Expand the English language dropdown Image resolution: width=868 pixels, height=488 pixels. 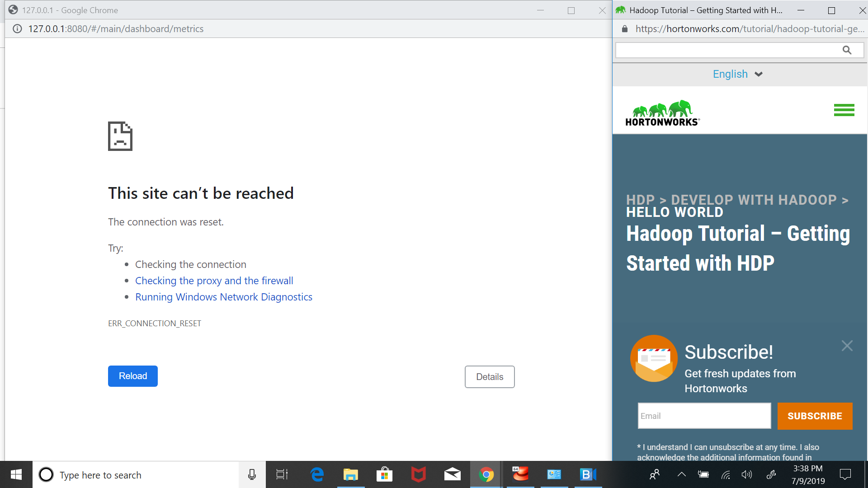738,74
